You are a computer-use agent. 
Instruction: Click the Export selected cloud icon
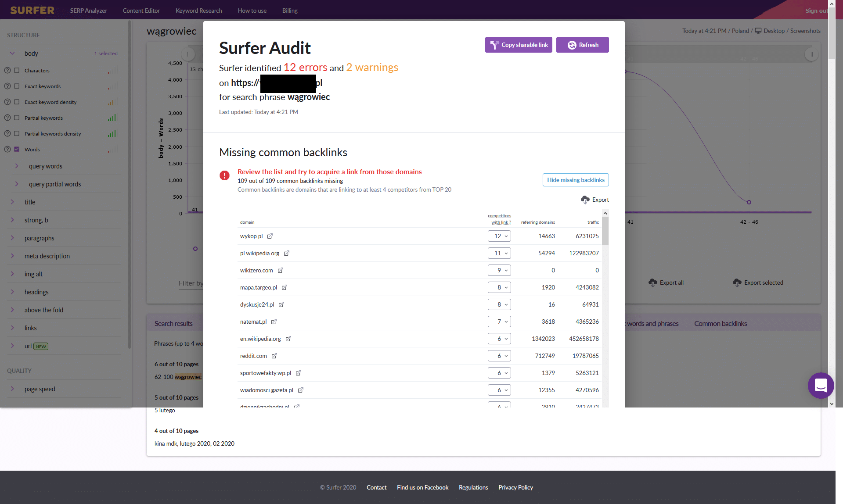coord(737,282)
